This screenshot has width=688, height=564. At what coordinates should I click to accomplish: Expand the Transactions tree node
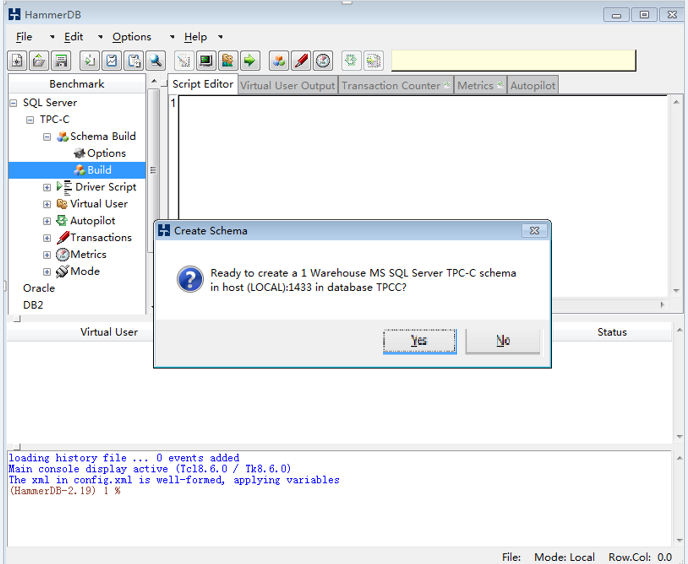(x=47, y=238)
